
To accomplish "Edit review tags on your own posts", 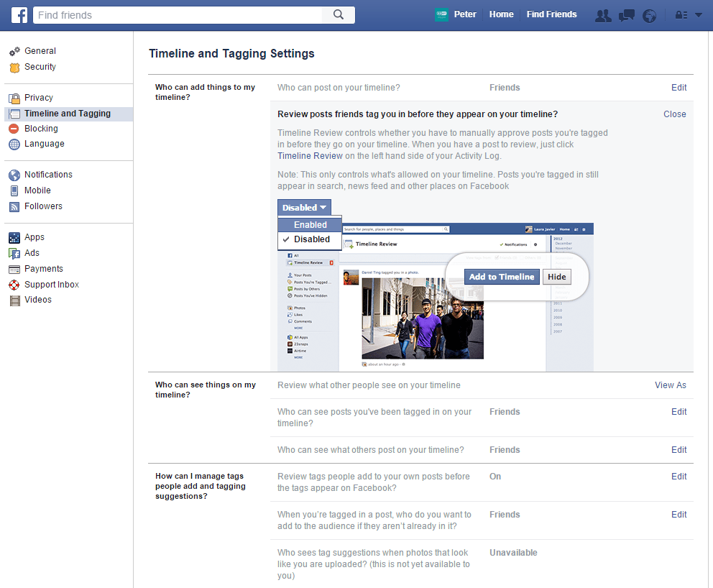I will (x=679, y=477).
